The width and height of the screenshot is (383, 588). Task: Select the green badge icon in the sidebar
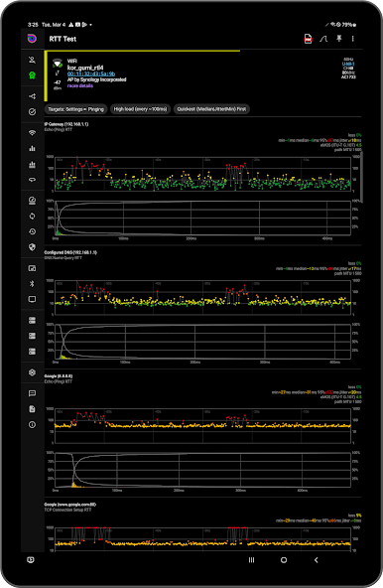point(32,75)
